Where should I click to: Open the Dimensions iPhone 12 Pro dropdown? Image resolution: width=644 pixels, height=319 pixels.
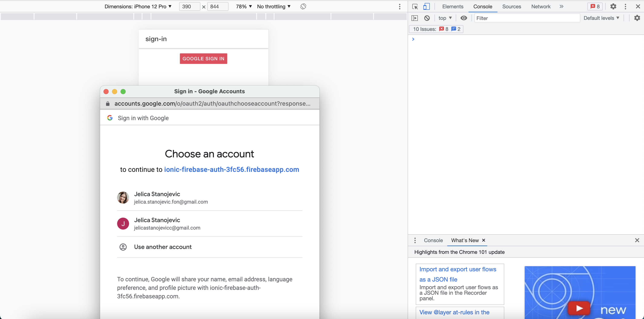138,7
